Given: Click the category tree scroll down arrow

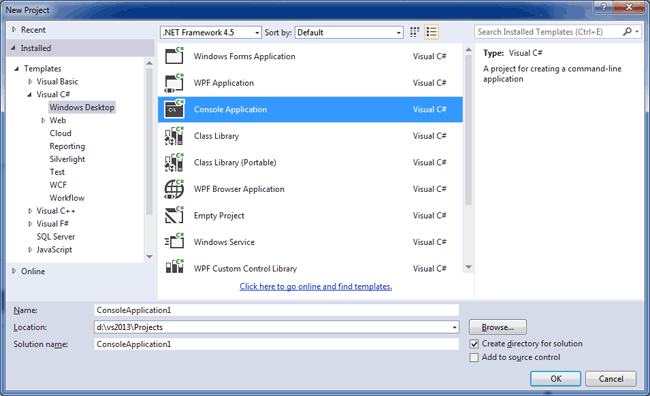Looking at the screenshot, I should (149, 257).
